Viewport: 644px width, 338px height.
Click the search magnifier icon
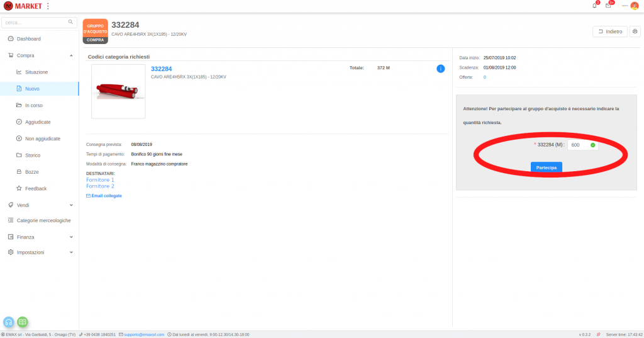tap(71, 22)
